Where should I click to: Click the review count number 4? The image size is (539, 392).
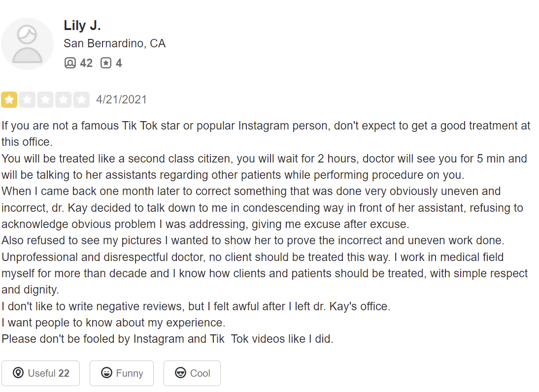click(x=119, y=63)
